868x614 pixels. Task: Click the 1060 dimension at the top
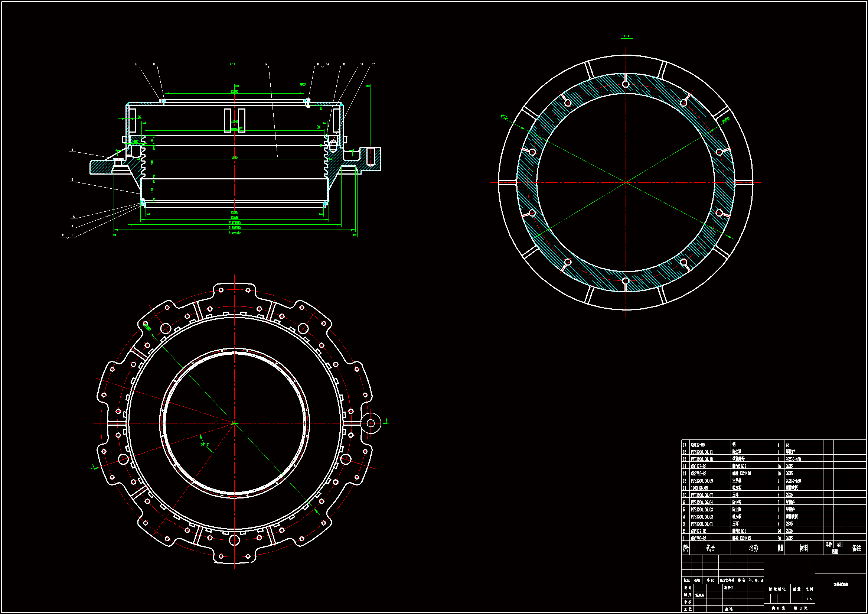303,84
